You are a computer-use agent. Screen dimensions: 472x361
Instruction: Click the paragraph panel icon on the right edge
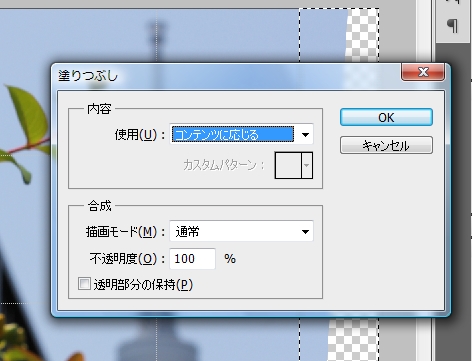click(452, 25)
